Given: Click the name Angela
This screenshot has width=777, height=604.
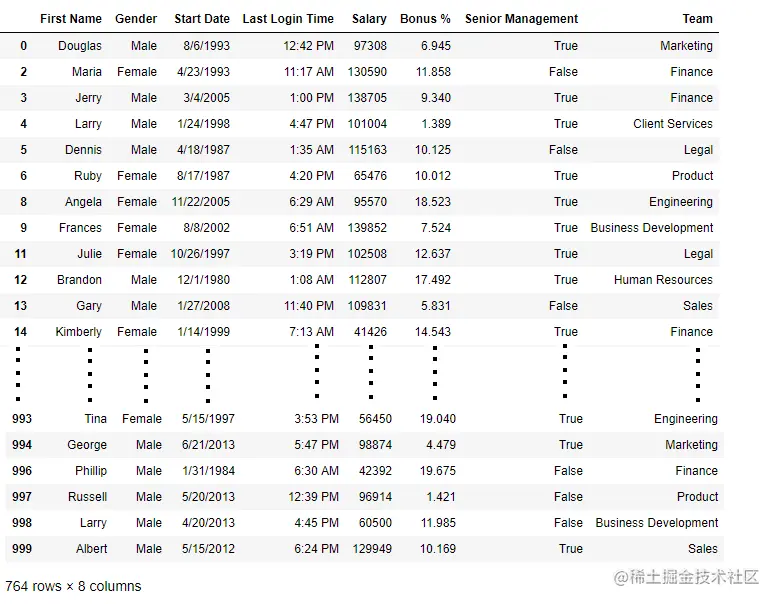Looking at the screenshot, I should (x=83, y=202).
